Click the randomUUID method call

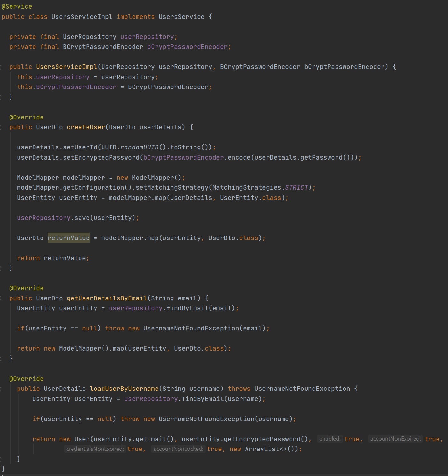click(x=139, y=147)
